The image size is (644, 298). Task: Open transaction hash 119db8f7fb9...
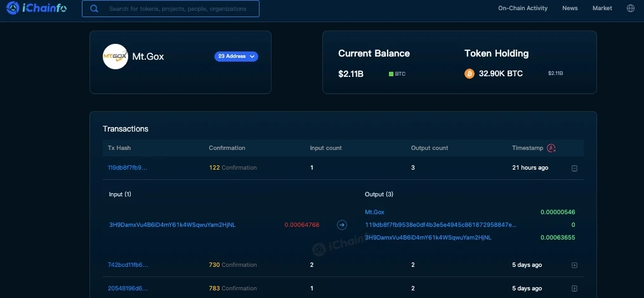point(128,168)
